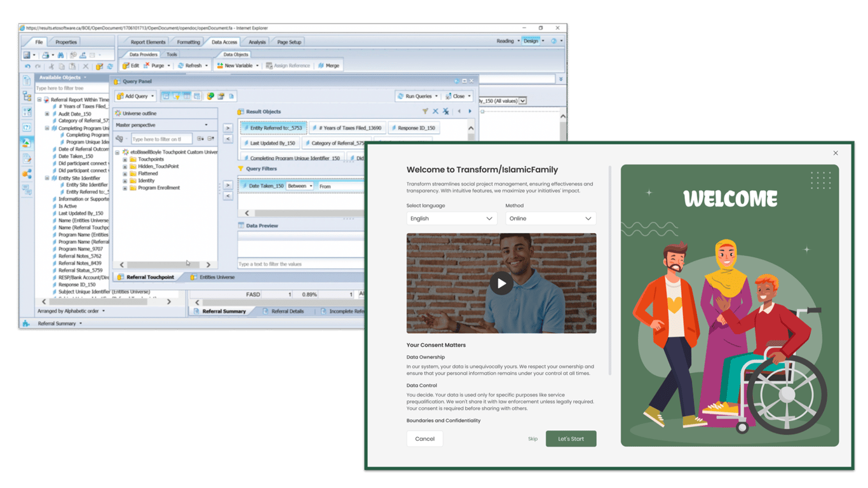Expand the Touchpoints folder in universe tree
The height and width of the screenshot is (488, 868).
click(x=125, y=159)
